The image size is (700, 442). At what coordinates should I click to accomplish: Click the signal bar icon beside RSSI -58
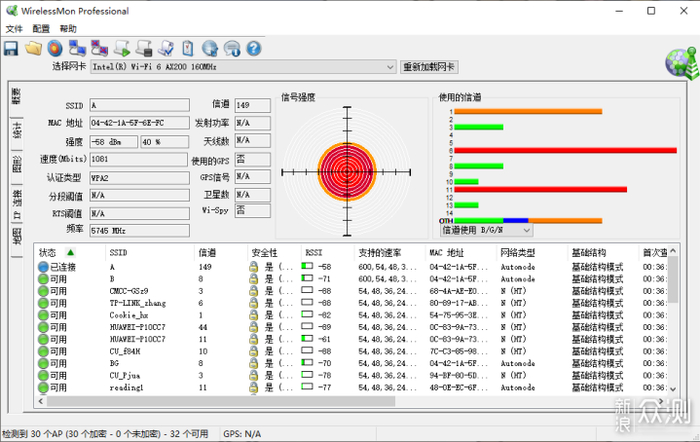click(307, 267)
